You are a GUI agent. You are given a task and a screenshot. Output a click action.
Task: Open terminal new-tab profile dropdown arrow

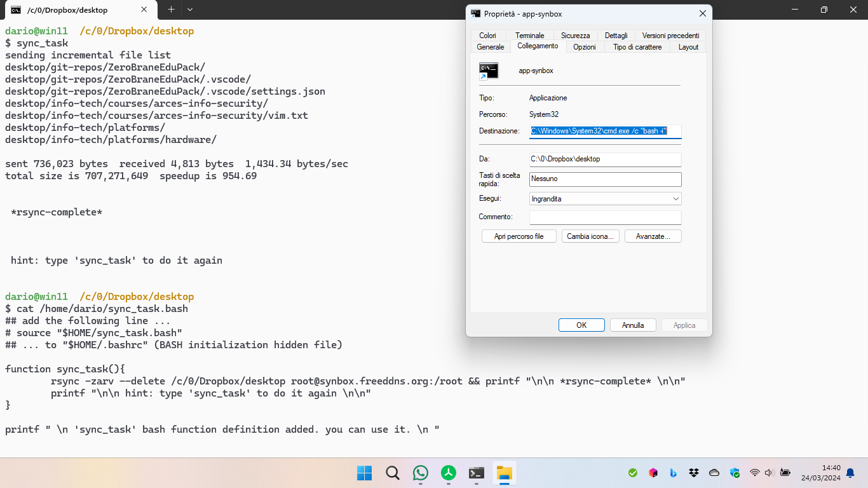pos(190,10)
